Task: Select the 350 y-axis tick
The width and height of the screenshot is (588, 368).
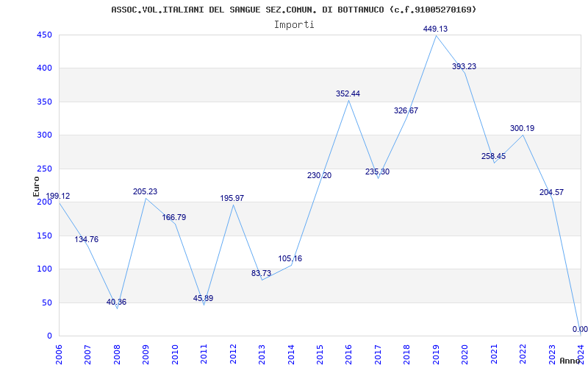Action: [x=44, y=102]
